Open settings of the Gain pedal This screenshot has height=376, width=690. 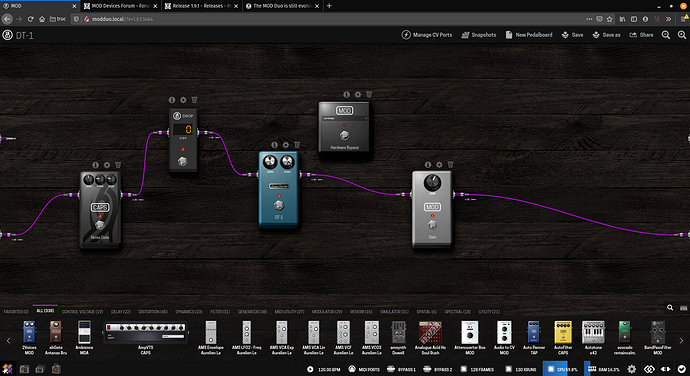click(x=439, y=165)
